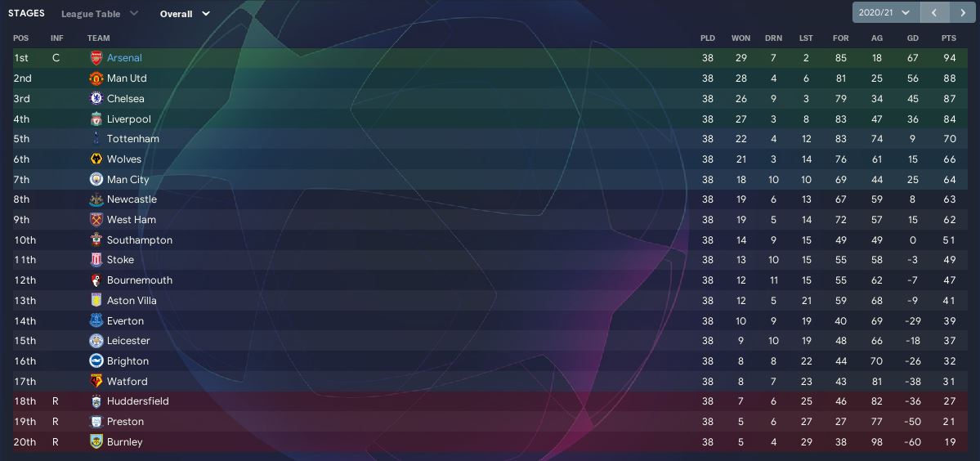Sort table by PLD column header

(x=708, y=38)
